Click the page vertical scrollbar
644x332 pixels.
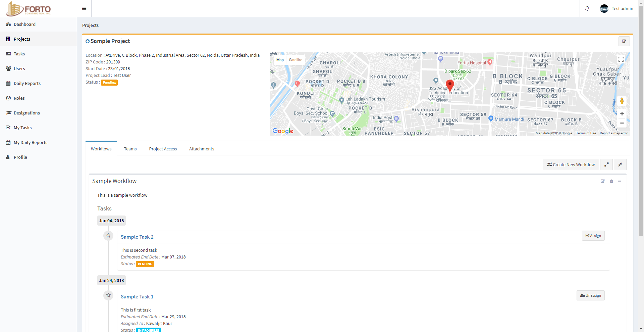point(641,121)
